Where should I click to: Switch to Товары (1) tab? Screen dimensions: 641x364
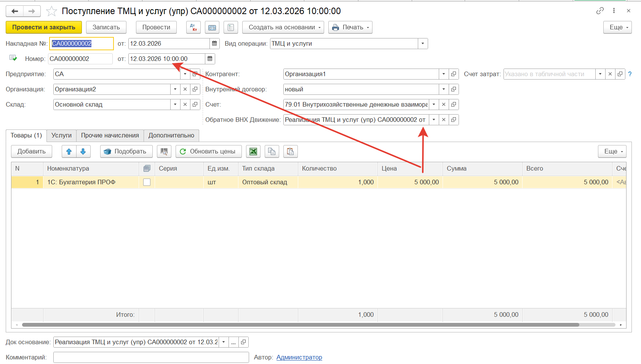(x=26, y=136)
